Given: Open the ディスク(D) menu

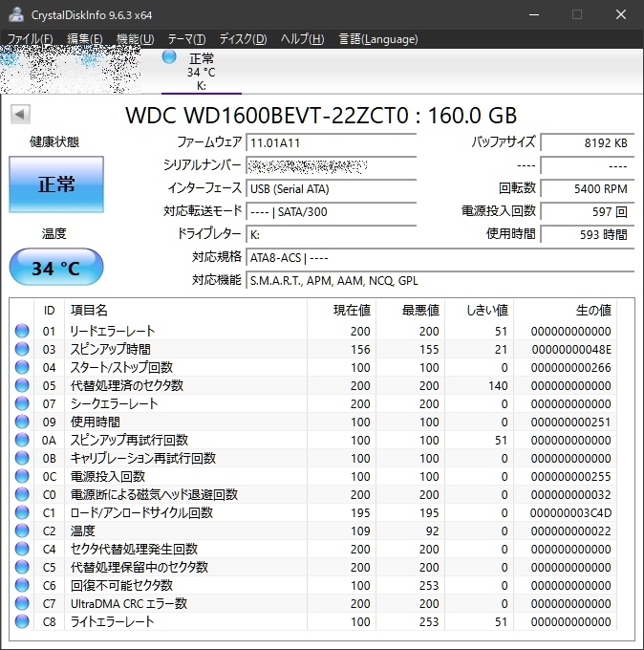Looking at the screenshot, I should pos(243,39).
